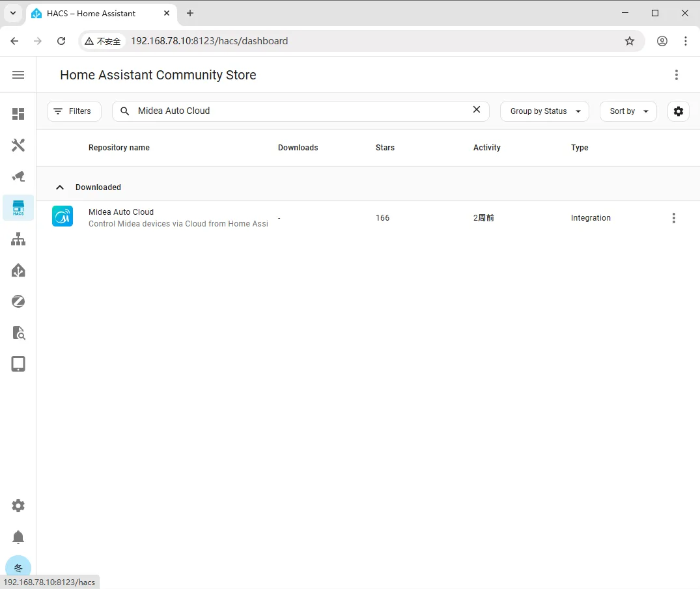Open the Chrome profile icon

662,41
